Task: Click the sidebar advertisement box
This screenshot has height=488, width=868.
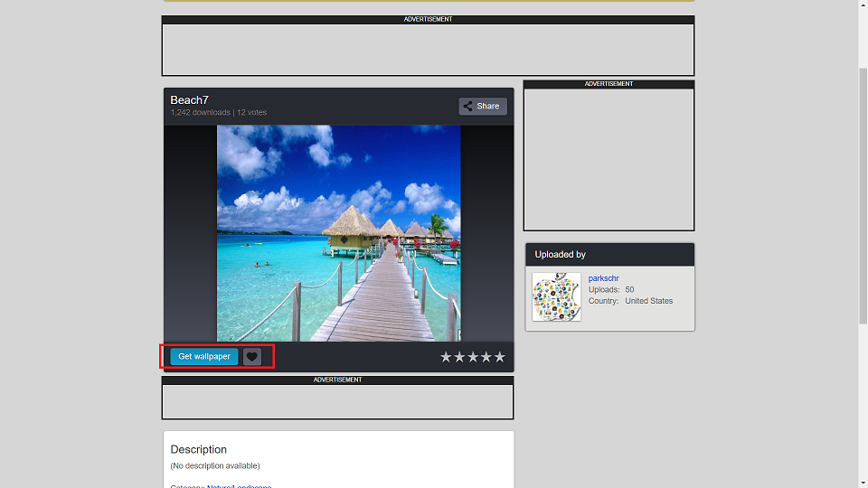Action: coord(609,155)
